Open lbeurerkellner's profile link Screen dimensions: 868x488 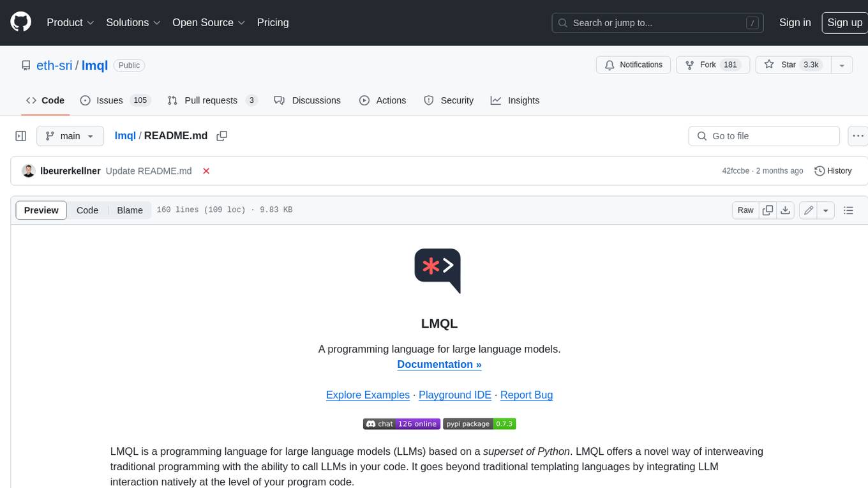[70, 171]
